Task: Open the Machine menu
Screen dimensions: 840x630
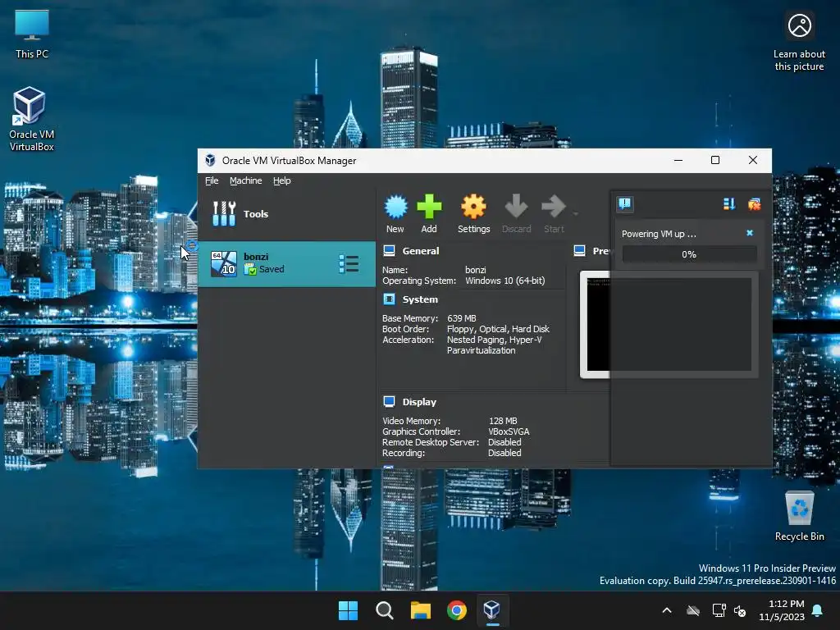Action: tap(246, 180)
